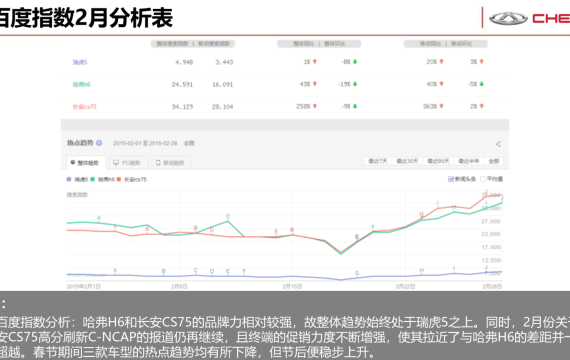
Task: Switch to the 整体趋势 tab
Action: 86,163
